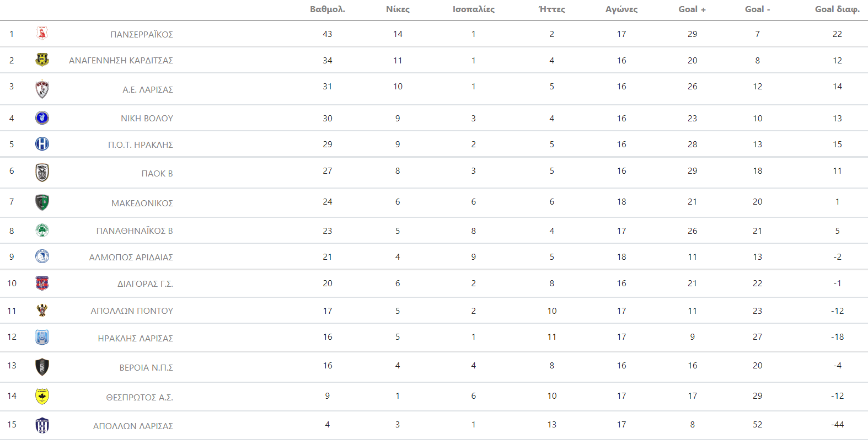Click the ΠΑΝΣΕΡΡΑΪΚΟΣ team crest icon

pyautogui.click(x=42, y=34)
